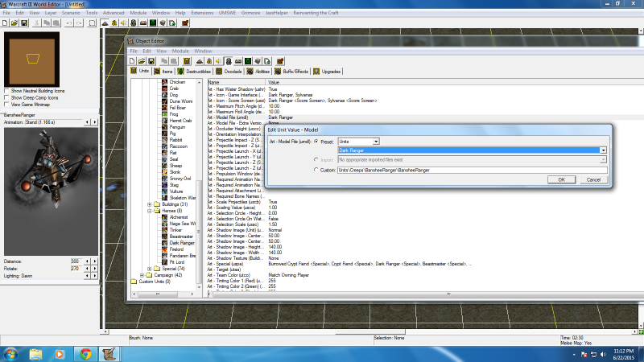Screen dimensions: 644x362
Task: Open Trigger Editor from main toolbar
Action: (114, 23)
